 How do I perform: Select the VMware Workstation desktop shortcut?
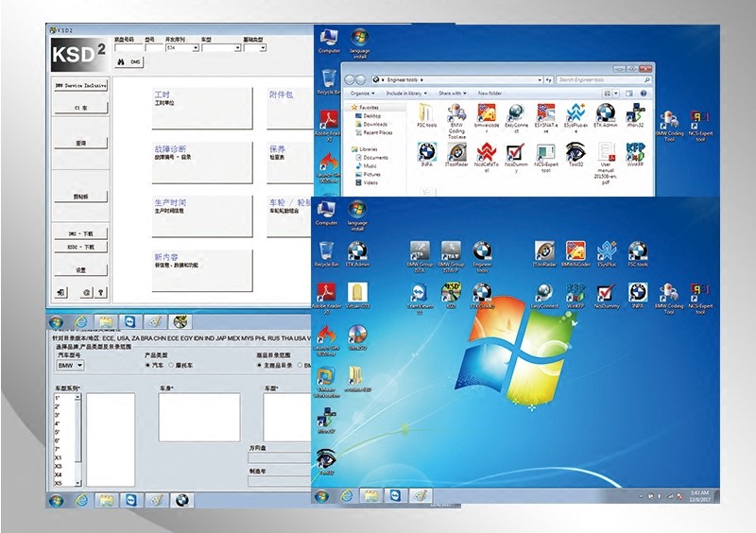click(x=326, y=382)
